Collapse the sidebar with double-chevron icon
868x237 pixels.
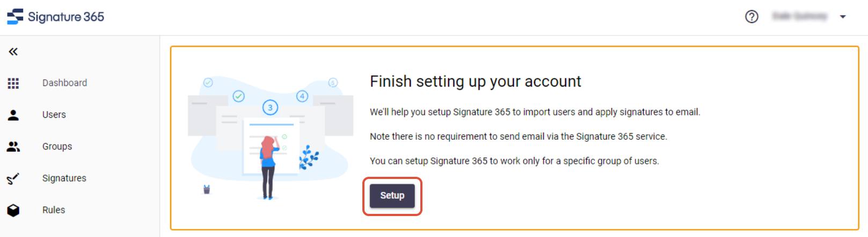(x=13, y=52)
